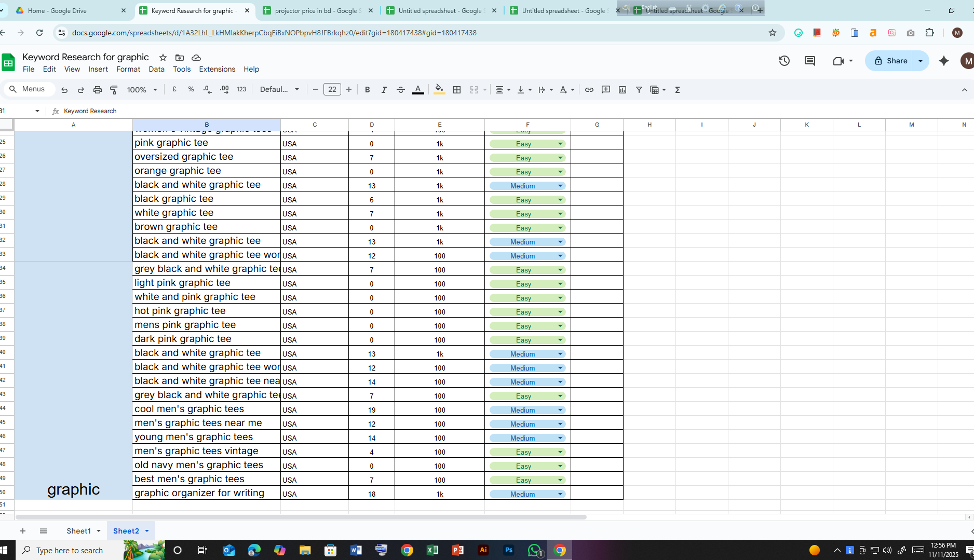The image size is (974, 560).
Task: Toggle bold formatting
Action: 367,89
